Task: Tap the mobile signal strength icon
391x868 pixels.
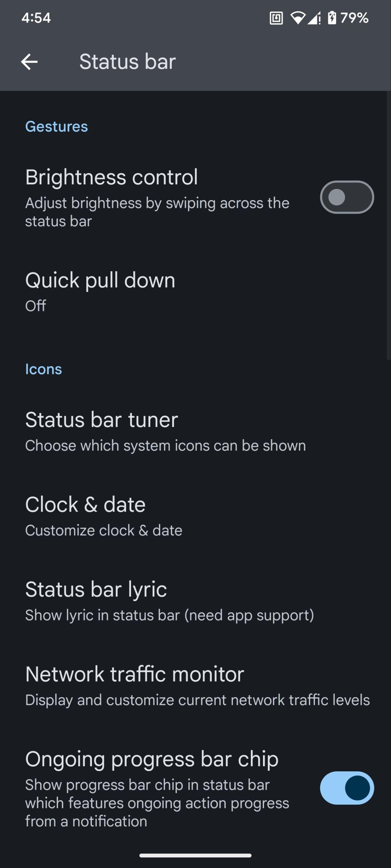Action: tap(314, 18)
